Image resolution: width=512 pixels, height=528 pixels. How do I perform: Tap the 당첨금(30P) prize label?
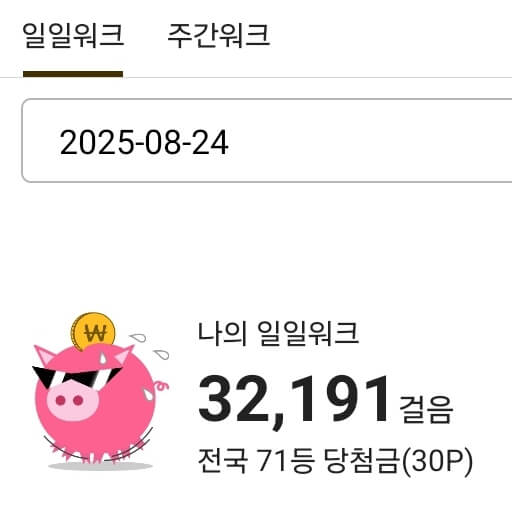coord(398,461)
